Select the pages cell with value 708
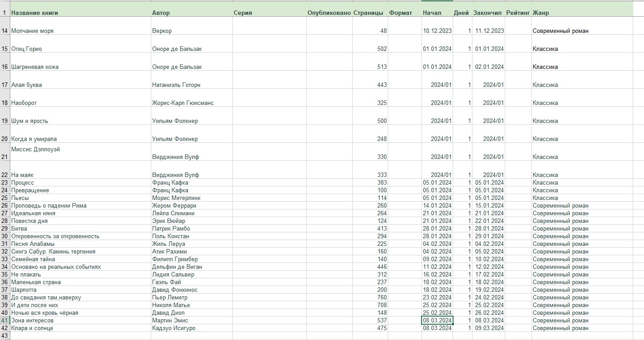This screenshot has width=644, height=340. point(370,305)
